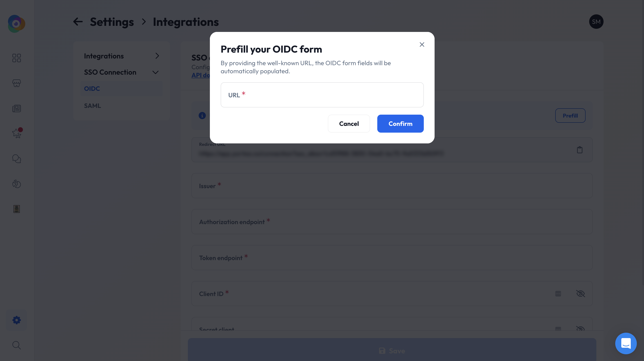644x361 pixels.
Task: Open the chat conversations icon
Action: pos(16,159)
